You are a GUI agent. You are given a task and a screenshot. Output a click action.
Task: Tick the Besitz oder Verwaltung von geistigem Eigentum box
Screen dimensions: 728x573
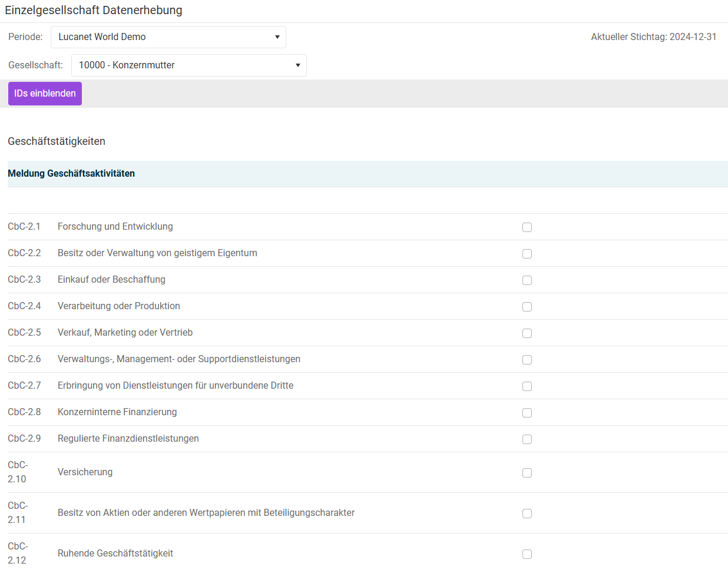coord(527,254)
